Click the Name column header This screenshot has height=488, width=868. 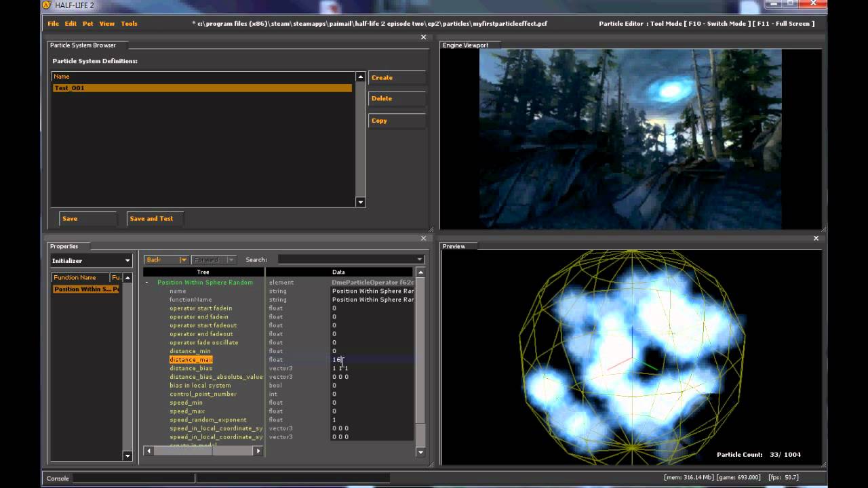click(x=203, y=77)
